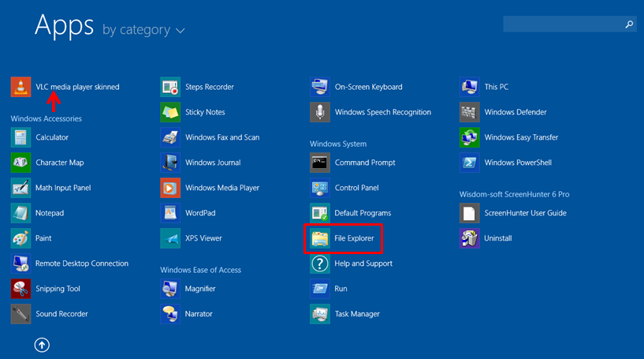This screenshot has width=644, height=359.
Task: Launch Windows Speech Recognition icon
Action: point(319,112)
